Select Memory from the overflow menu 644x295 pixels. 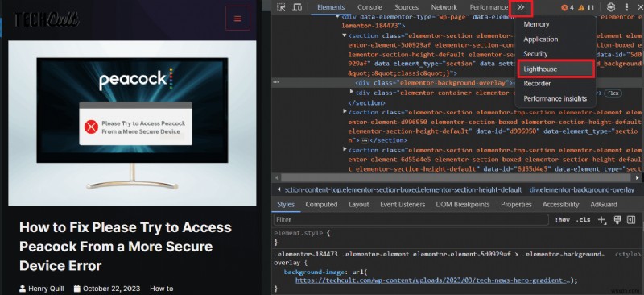pos(536,24)
